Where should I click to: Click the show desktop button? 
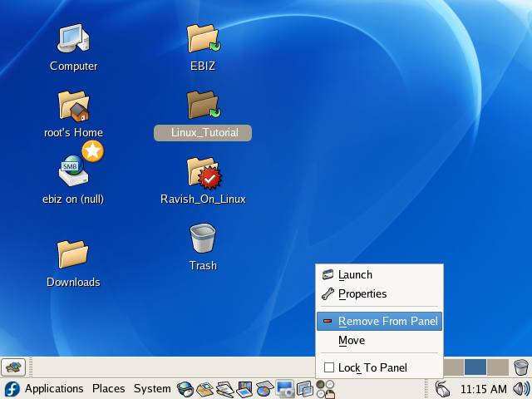coord(13,367)
